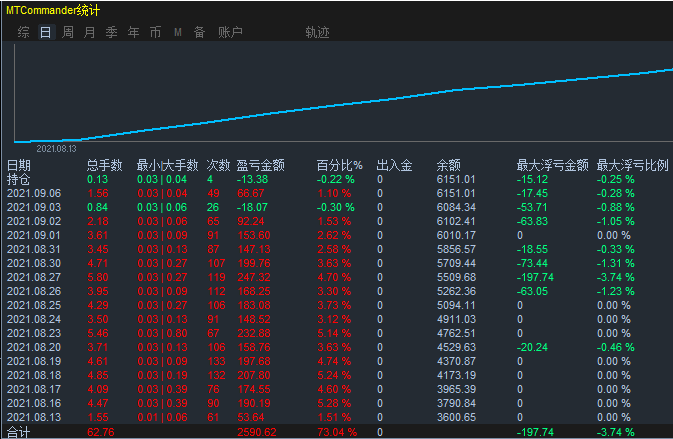Viewport: 673px width, 439px height.
Task: Click the blue equity curve line
Action: click(343, 105)
